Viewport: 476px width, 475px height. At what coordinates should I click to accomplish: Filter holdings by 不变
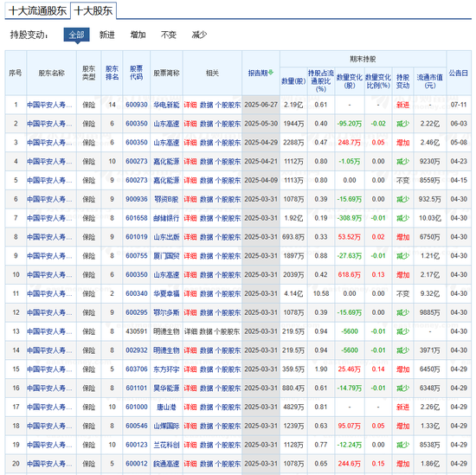[x=169, y=35]
